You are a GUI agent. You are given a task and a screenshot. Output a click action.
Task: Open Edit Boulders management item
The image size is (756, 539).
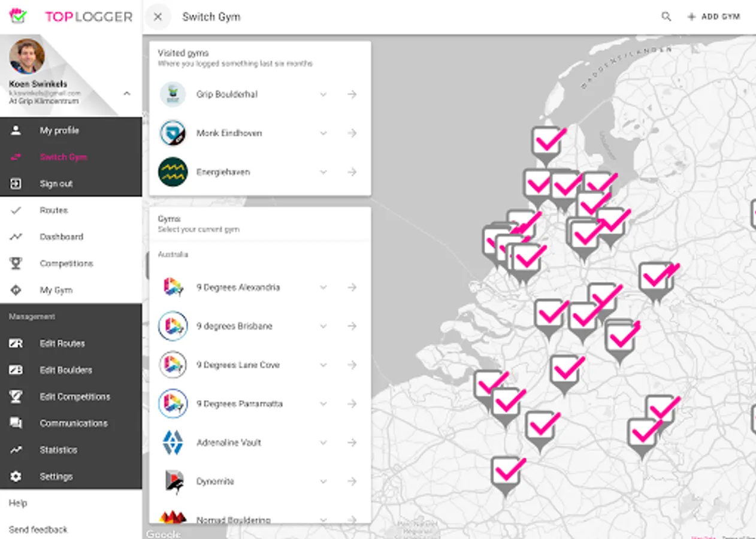[71, 370]
